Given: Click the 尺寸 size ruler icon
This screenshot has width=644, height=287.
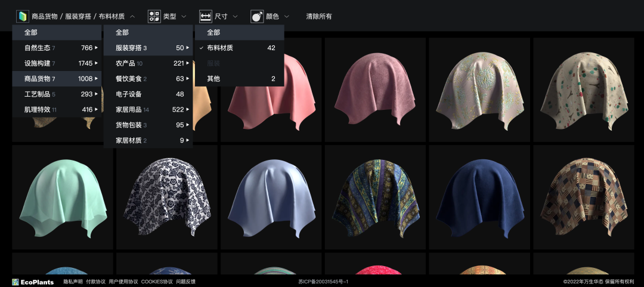Looking at the screenshot, I should pyautogui.click(x=206, y=17).
